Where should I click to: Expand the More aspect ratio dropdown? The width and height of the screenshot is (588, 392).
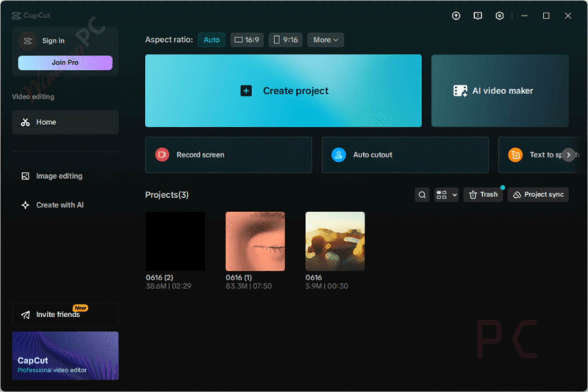point(325,40)
